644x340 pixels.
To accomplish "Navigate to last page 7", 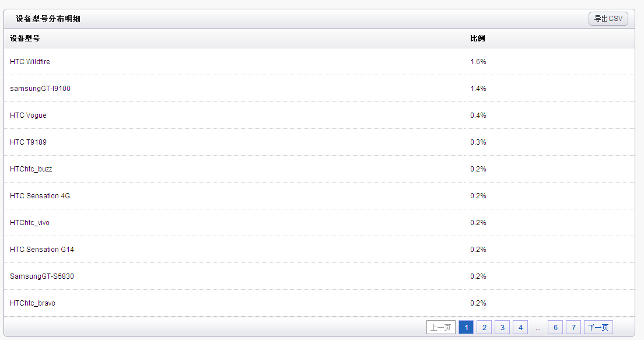I will [573, 327].
